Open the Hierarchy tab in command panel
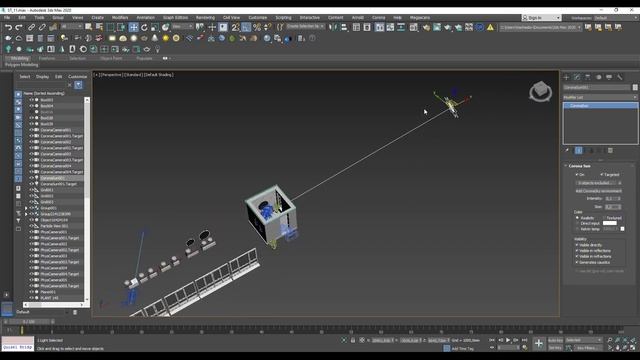This screenshot has width=640, height=360. click(x=588, y=77)
